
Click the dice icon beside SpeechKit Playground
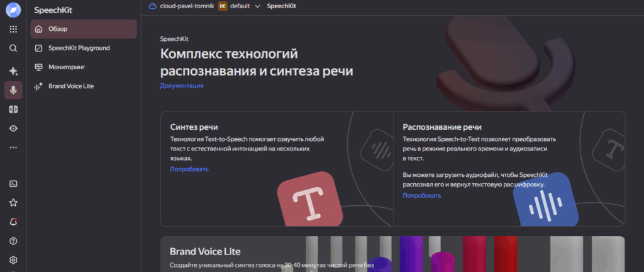click(38, 48)
